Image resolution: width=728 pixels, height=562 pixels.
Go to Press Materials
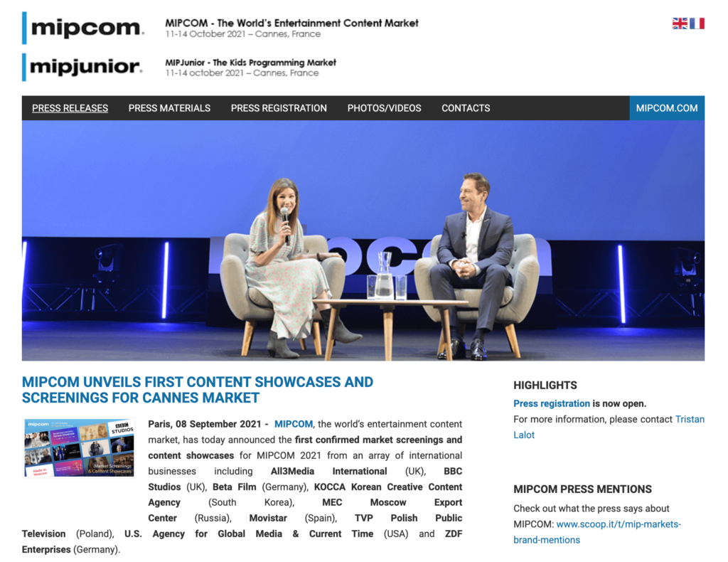169,108
